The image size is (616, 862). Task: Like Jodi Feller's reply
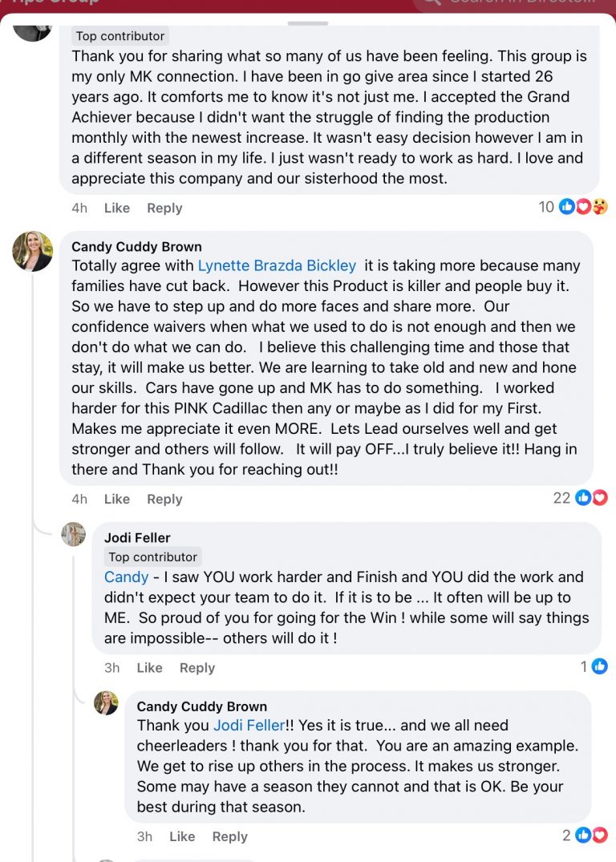pos(149,667)
